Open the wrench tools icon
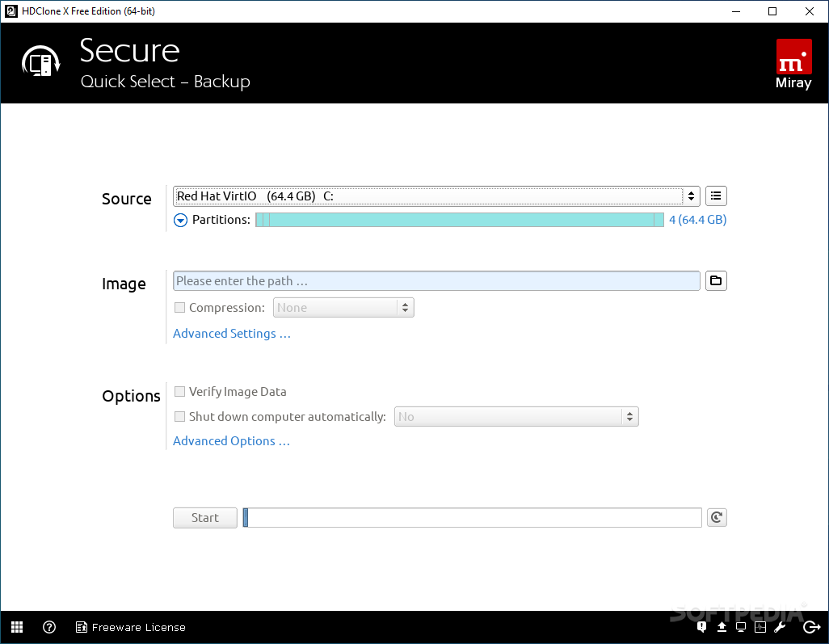The width and height of the screenshot is (829, 644). [780, 627]
